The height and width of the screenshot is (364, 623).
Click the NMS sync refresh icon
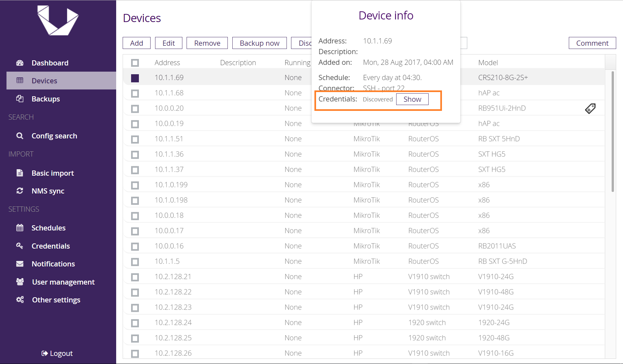[x=20, y=191]
